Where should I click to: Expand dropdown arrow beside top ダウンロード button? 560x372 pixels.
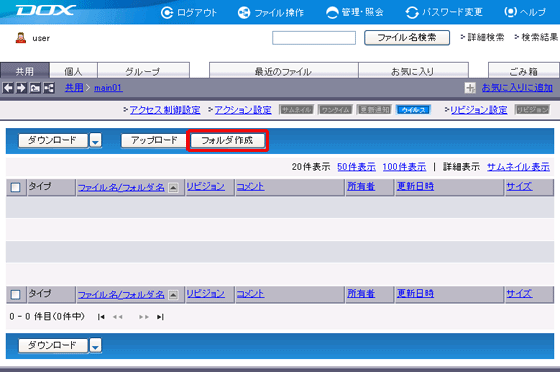point(95,140)
